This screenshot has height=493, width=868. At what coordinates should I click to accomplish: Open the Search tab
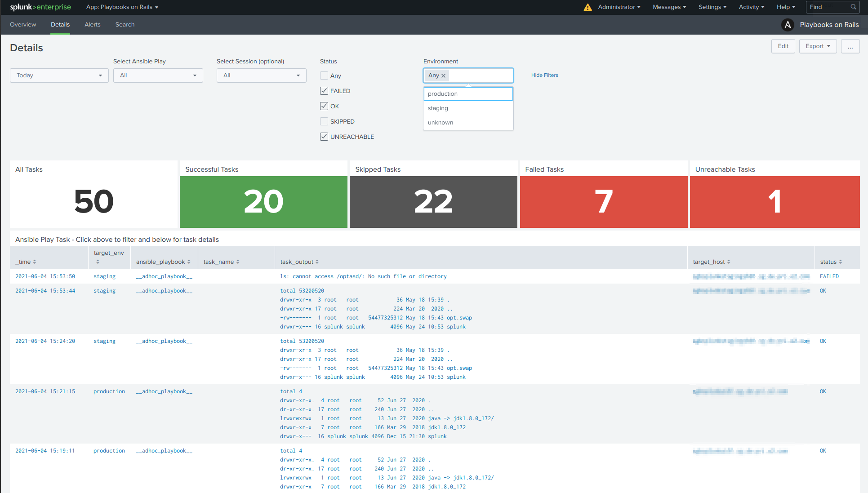125,25
